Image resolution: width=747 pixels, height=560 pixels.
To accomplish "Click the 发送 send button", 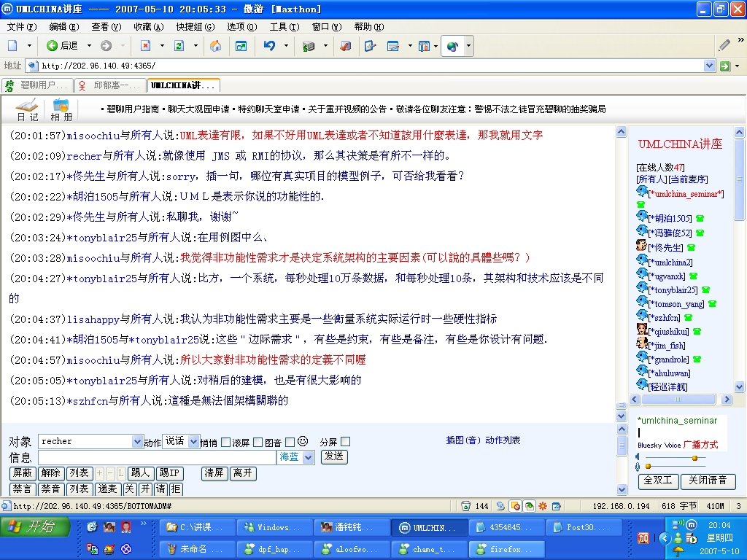I will pos(334,456).
